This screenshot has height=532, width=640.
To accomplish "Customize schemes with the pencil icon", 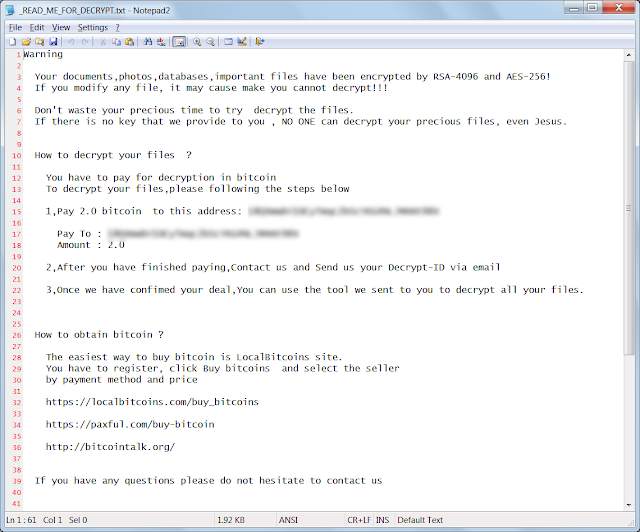I will [x=242, y=42].
